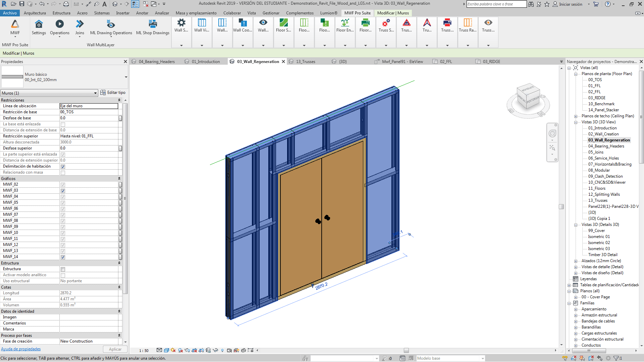Expand Alzados (12mm Circle) node
The height and width of the screenshot is (362, 644).
tap(576, 261)
